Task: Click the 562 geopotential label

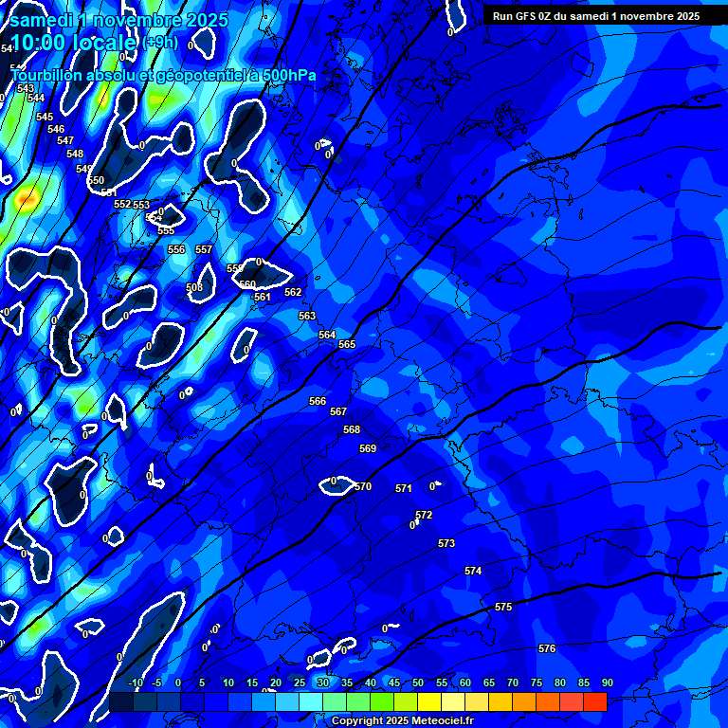Action: click(293, 293)
